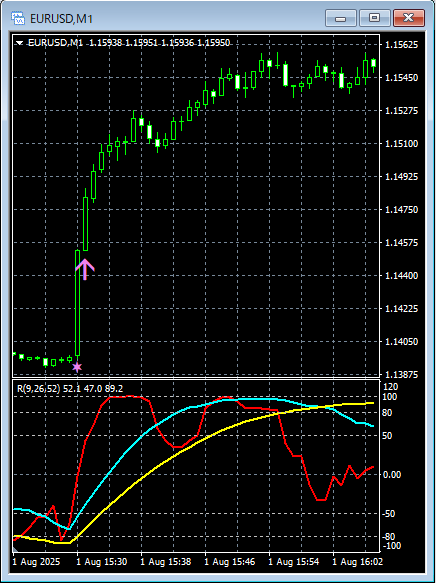Click the 1.15450 price scale label
437x583 pixels.
(x=401, y=78)
